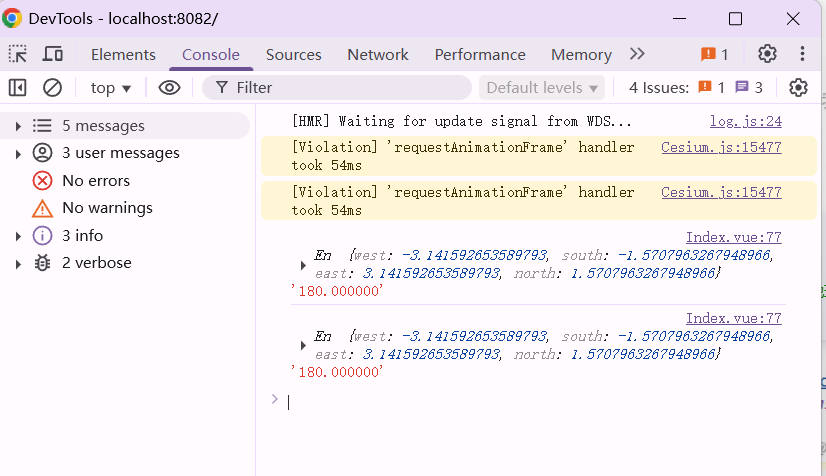Click the second '180.000000' string value
This screenshot has height=476, width=826.
click(337, 372)
